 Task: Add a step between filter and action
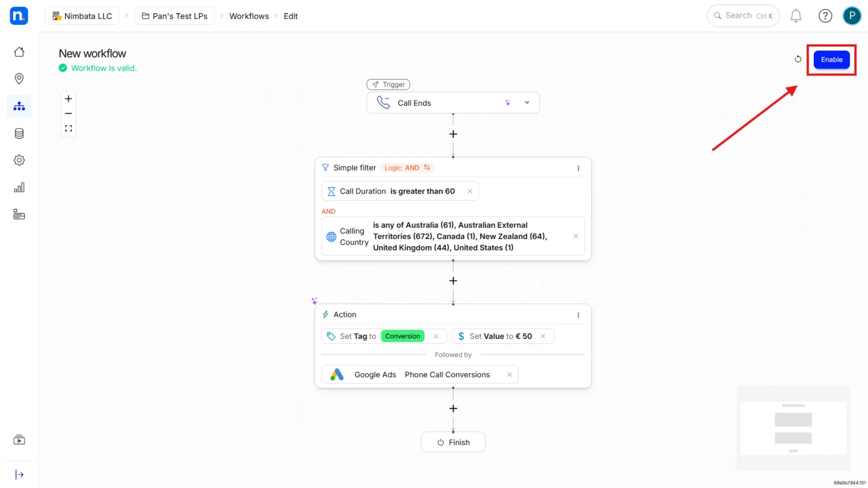pyautogui.click(x=453, y=281)
